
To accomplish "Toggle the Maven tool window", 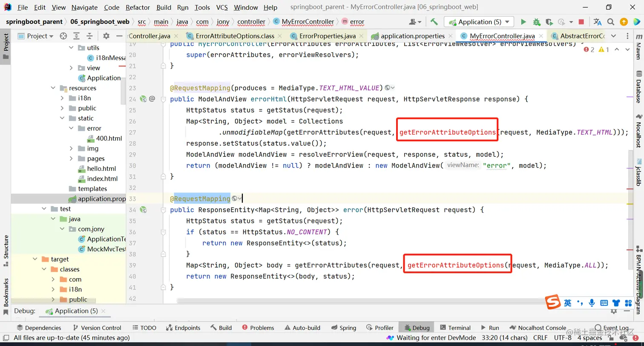I will click(638, 48).
